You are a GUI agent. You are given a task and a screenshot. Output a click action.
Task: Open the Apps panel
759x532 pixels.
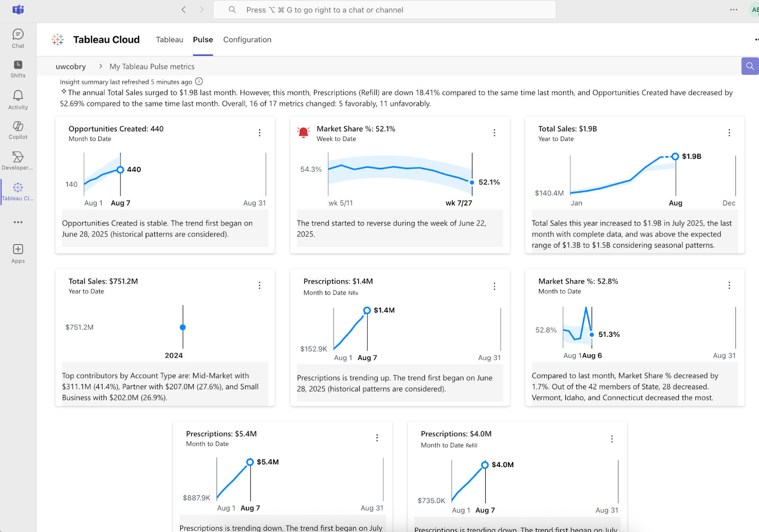[x=18, y=253]
